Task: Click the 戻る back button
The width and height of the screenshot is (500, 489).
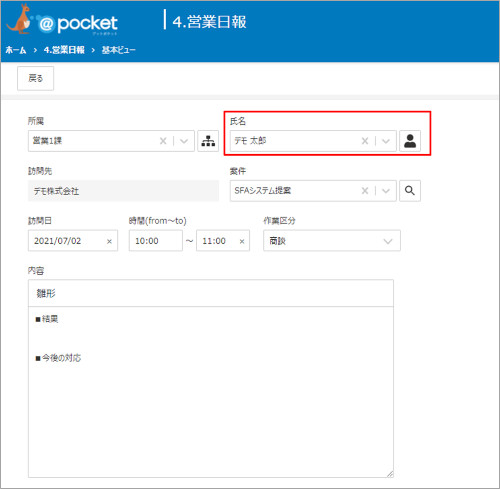Action: 35,78
